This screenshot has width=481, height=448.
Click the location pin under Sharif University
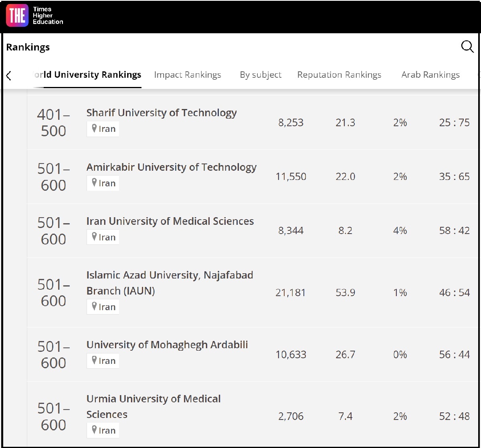pos(94,129)
